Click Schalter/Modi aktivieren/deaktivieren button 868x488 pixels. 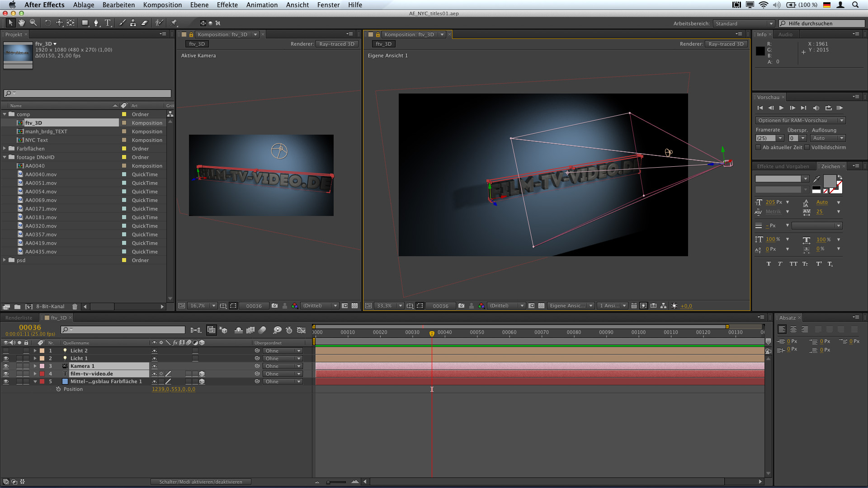click(201, 482)
